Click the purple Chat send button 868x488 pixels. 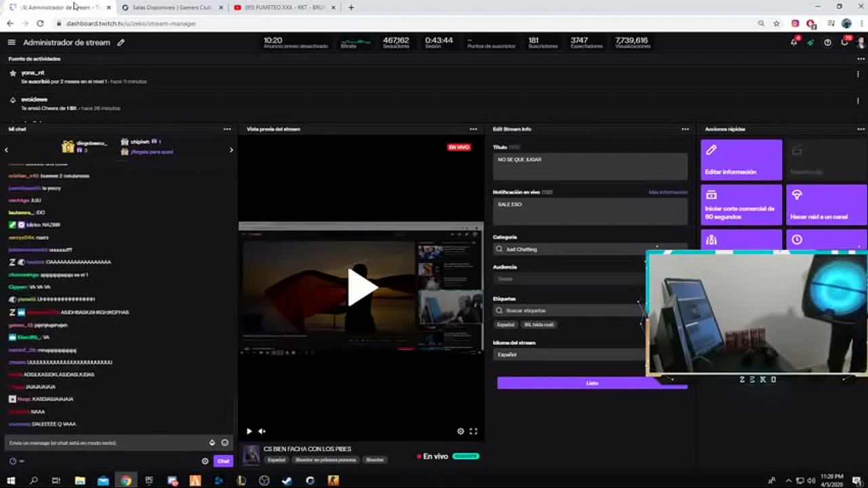click(223, 461)
